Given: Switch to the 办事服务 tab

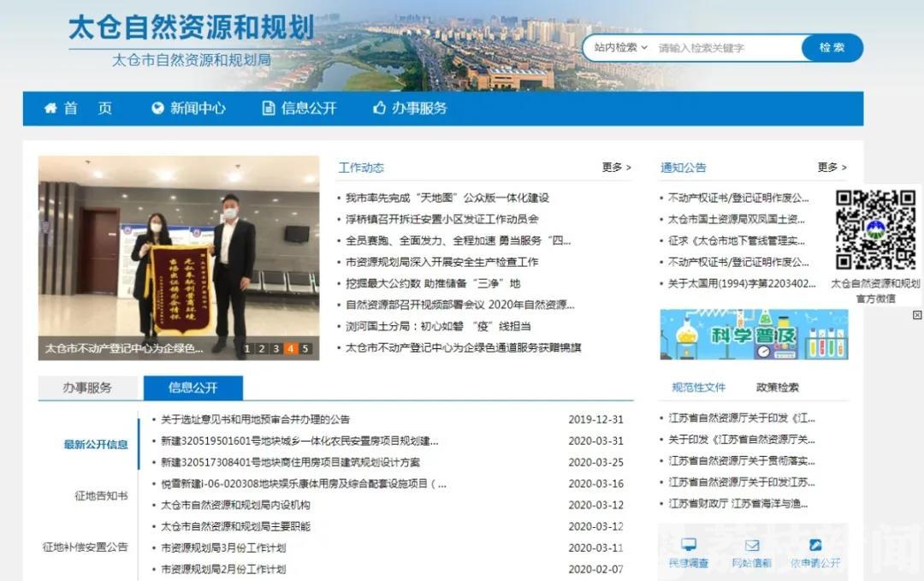Looking at the screenshot, I should 87,388.
